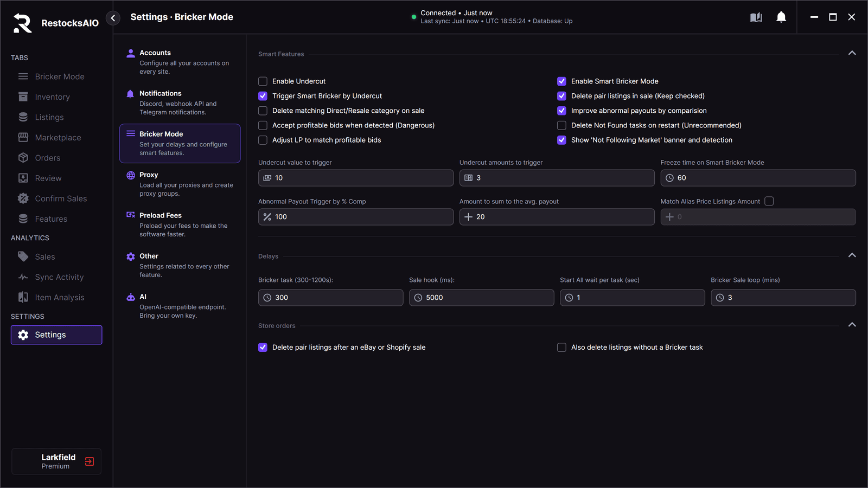Check Adjust LP to match profitable bids
This screenshot has width=868, height=488.
[x=263, y=140]
